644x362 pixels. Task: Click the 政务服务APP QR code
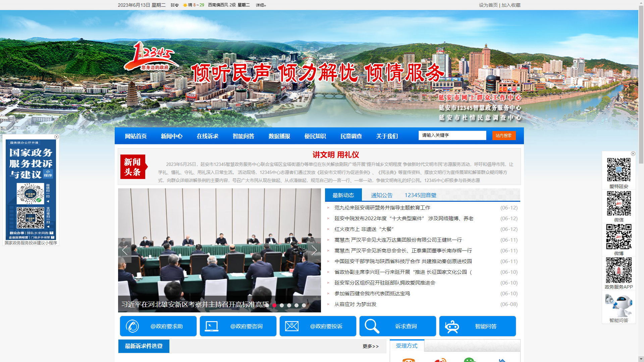619,270
